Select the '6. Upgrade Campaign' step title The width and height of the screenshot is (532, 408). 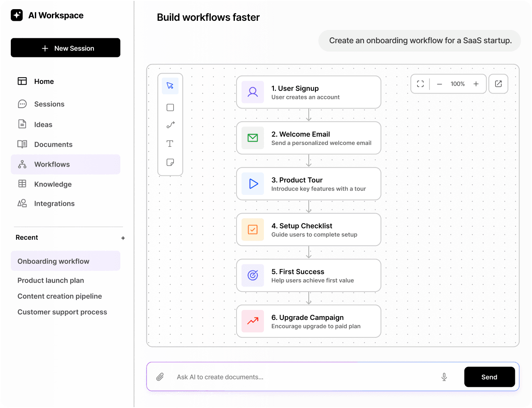pyautogui.click(x=307, y=317)
